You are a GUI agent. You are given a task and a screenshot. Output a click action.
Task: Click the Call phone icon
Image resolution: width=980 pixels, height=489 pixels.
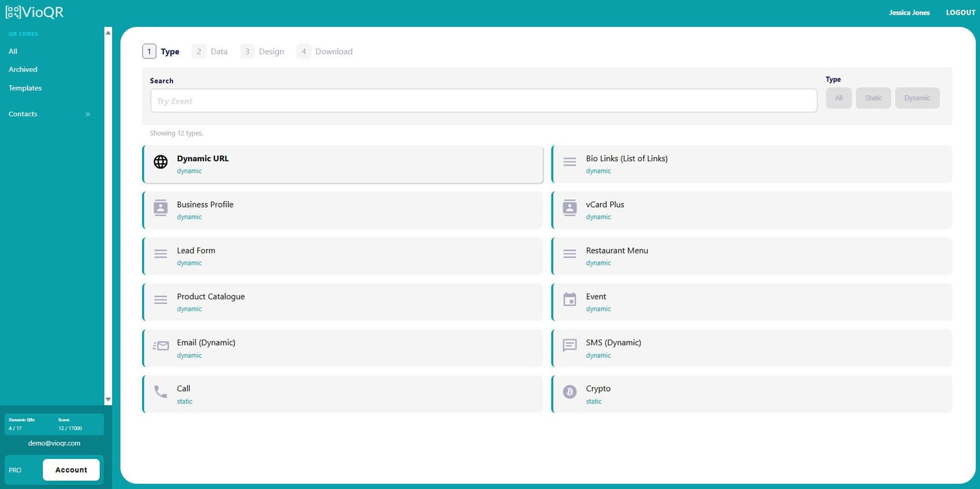[160, 392]
